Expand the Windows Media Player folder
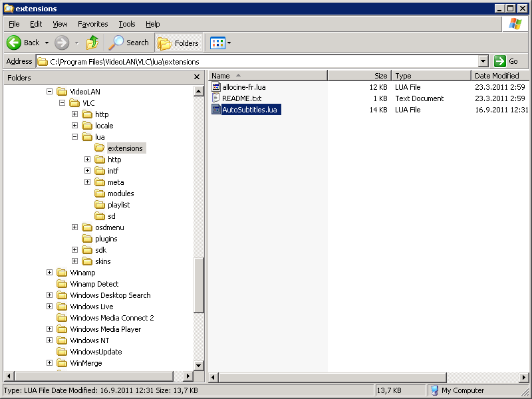Viewport: 532px width, 399px height. click(x=49, y=329)
